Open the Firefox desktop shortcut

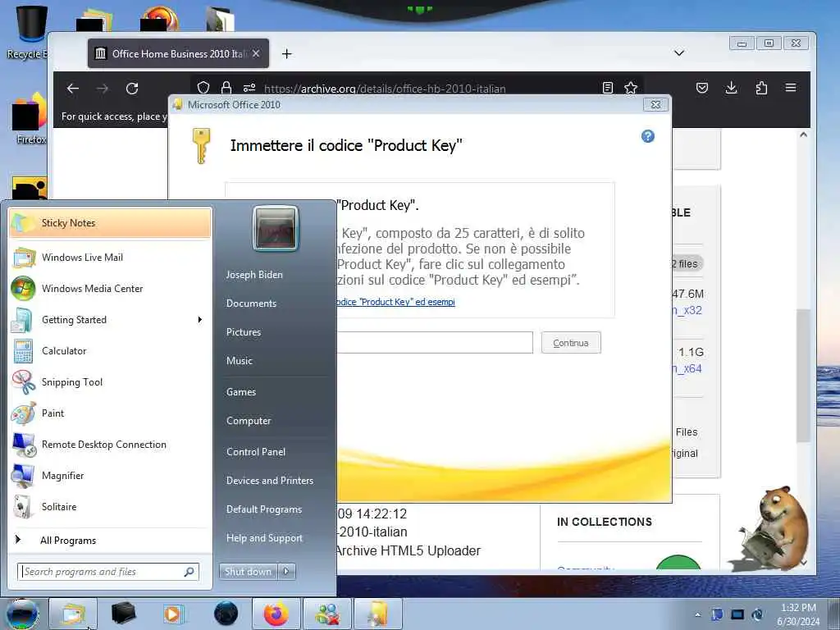(x=28, y=119)
